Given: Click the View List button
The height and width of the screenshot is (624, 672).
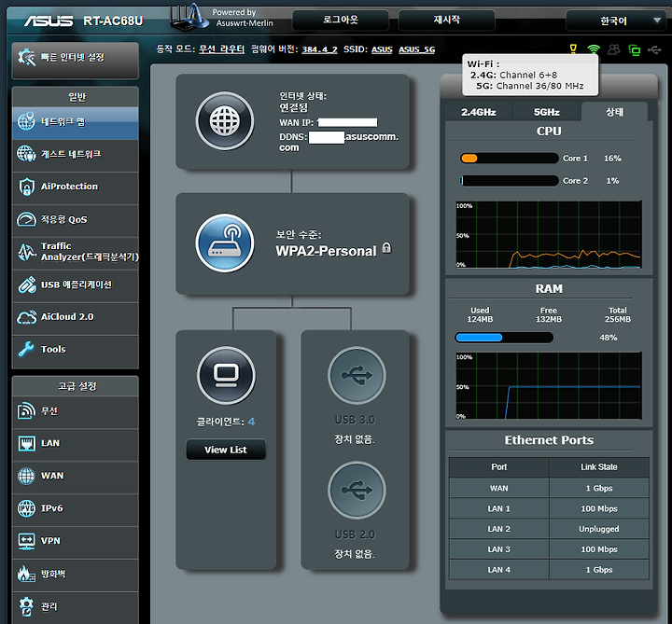Looking at the screenshot, I should click(x=226, y=450).
